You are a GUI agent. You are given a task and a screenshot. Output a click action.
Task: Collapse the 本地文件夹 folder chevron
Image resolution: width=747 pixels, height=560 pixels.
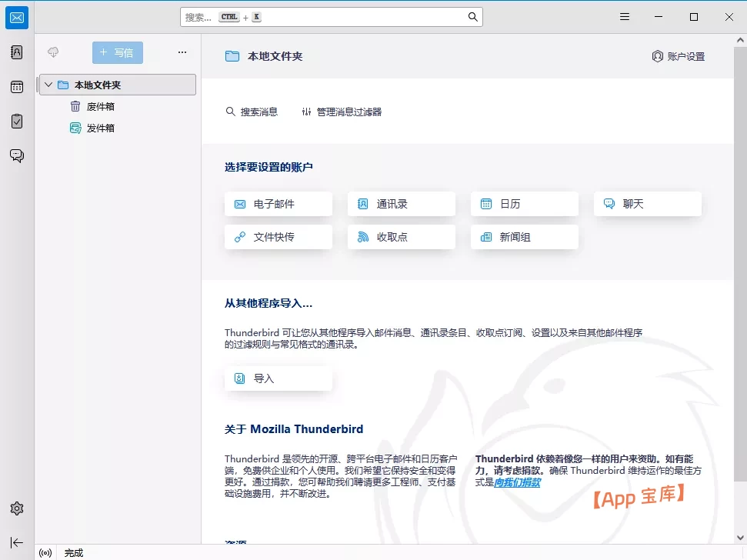(x=48, y=85)
